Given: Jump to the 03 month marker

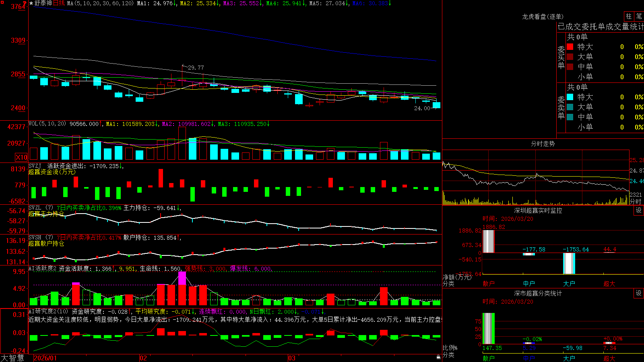Looking at the screenshot, I should 292,358.
